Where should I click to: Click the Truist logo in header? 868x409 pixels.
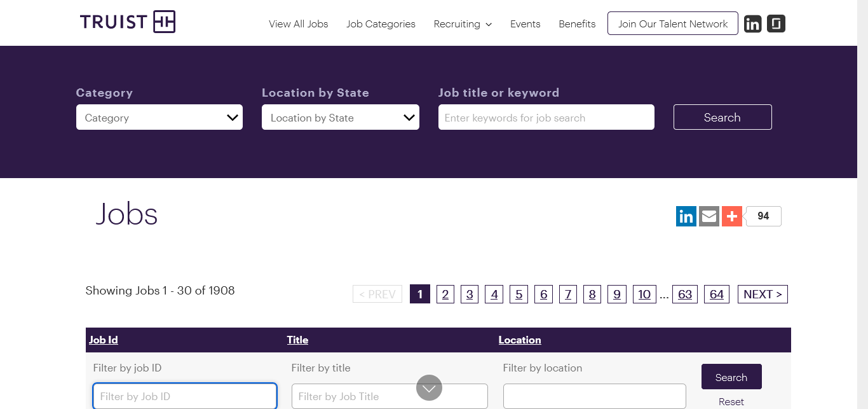(128, 22)
